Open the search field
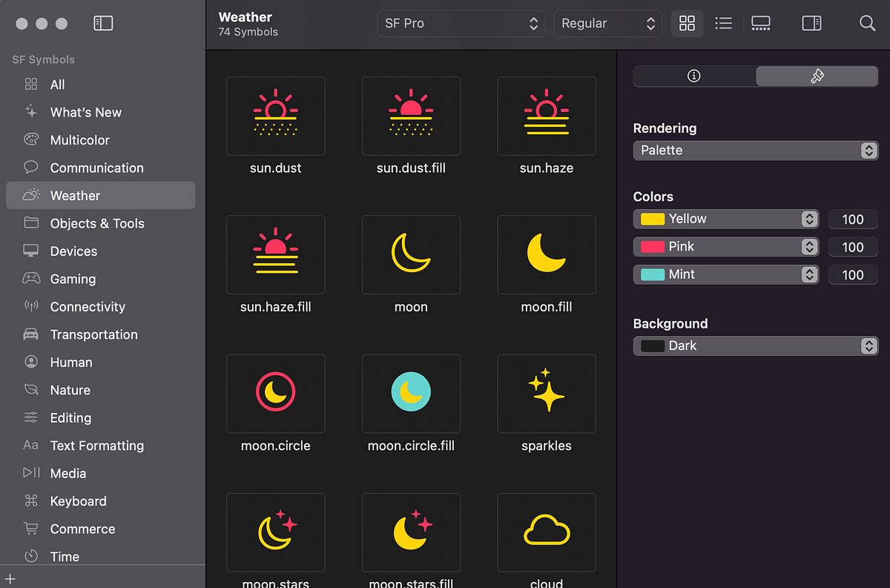Screen dimensions: 890x588 [867, 23]
